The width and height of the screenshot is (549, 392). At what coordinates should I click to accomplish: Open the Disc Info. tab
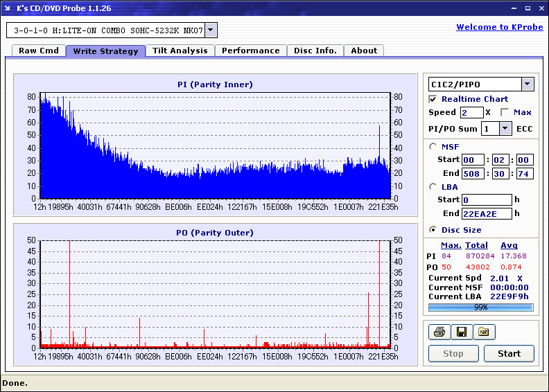point(315,51)
